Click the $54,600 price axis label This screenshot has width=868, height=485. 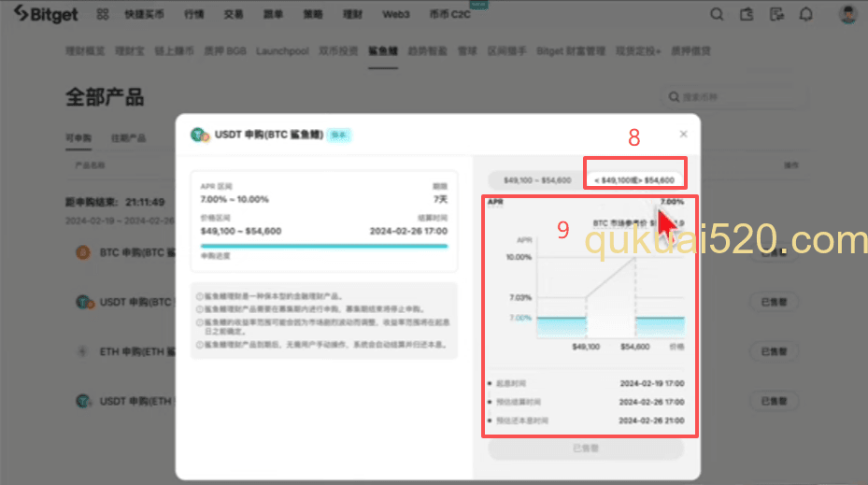635,347
